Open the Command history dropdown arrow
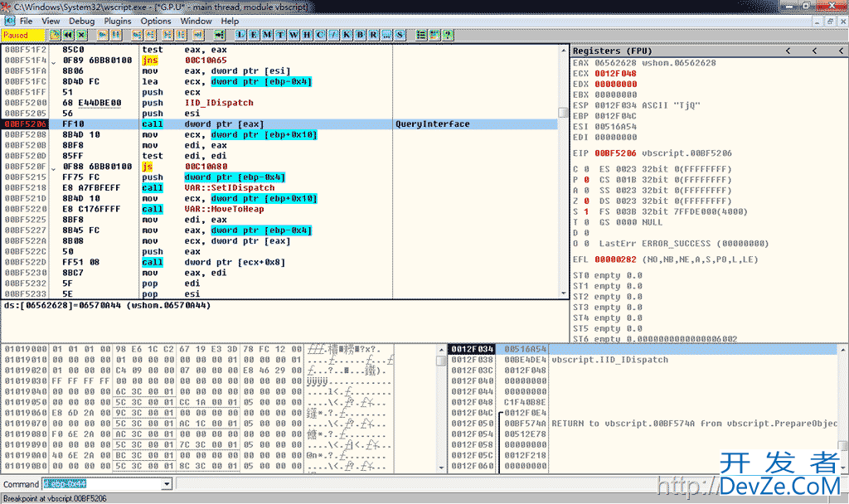 pos(167,484)
